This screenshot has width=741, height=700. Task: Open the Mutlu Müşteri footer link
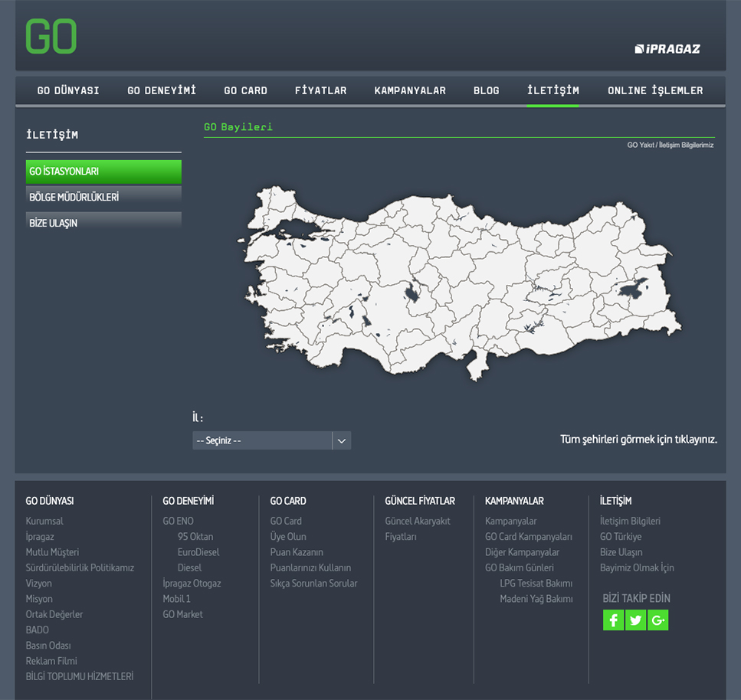(52, 552)
